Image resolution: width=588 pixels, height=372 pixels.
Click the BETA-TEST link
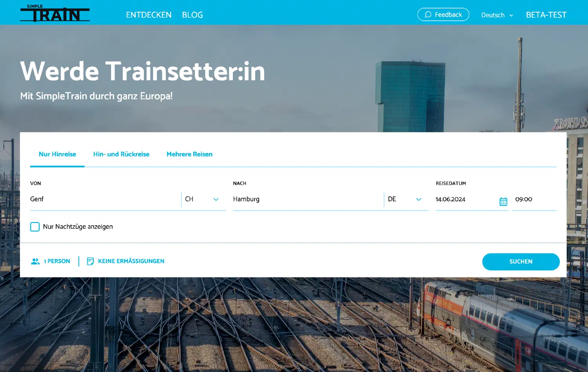click(x=546, y=15)
